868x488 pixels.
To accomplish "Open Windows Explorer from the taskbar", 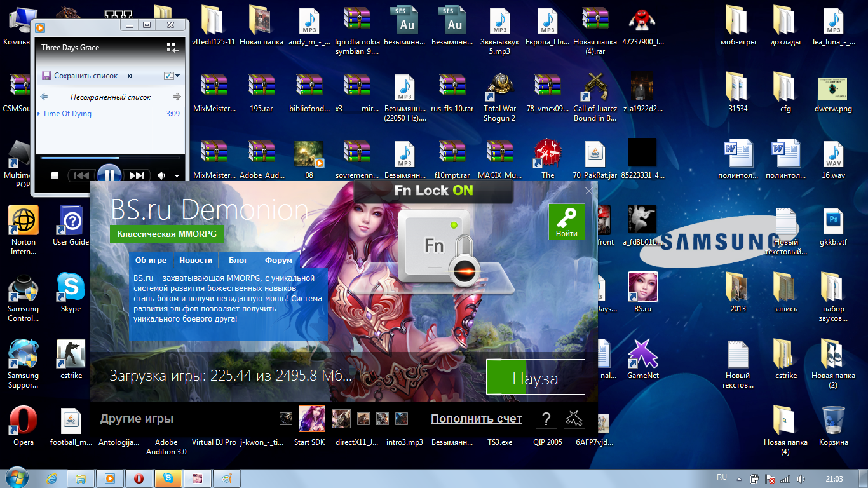I will [81, 478].
